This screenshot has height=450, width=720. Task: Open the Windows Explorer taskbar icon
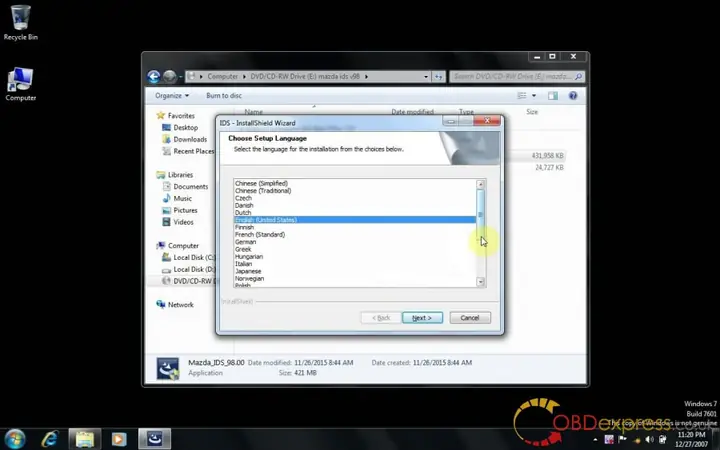pos(84,438)
